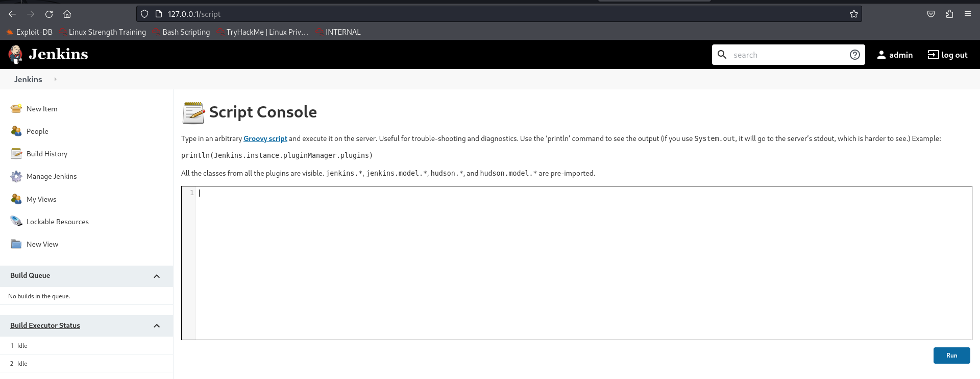The image size is (980, 379).
Task: Collapse the Build Queue panel
Action: click(157, 276)
